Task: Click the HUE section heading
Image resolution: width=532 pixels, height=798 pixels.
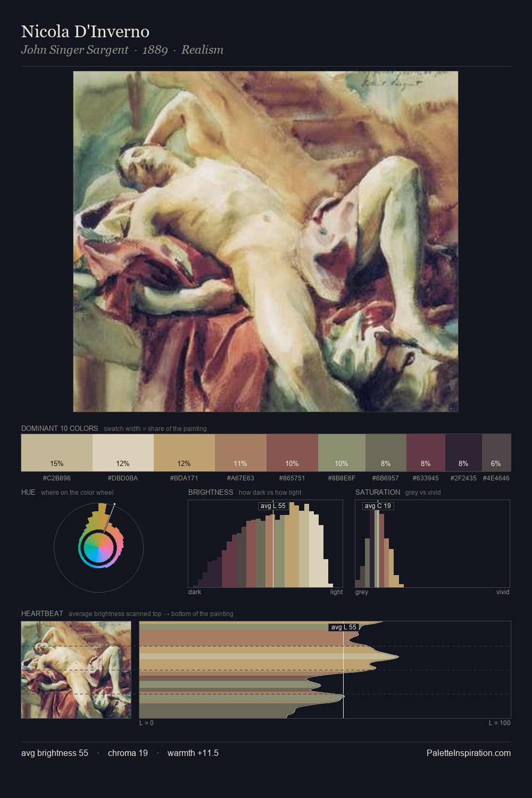Action: coord(28,492)
